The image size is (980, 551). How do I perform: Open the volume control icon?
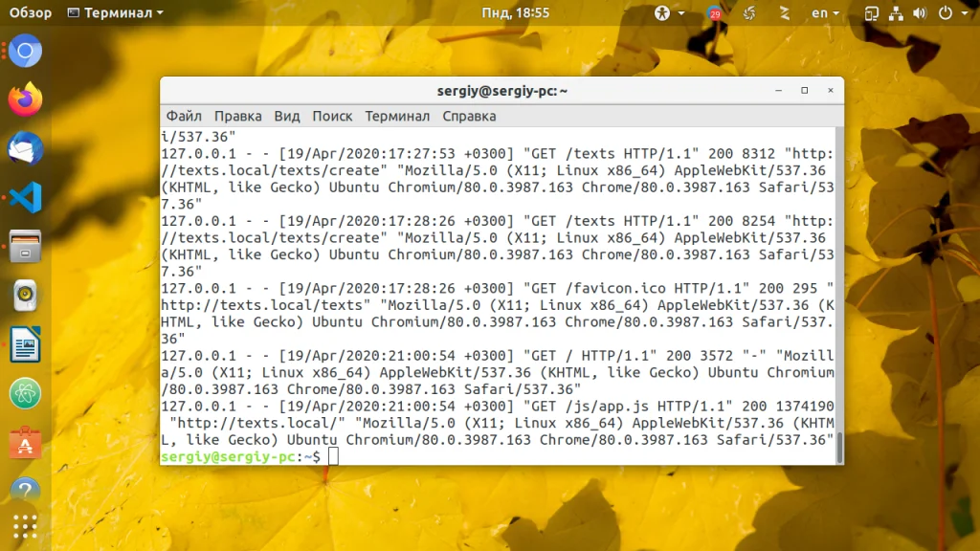(920, 13)
